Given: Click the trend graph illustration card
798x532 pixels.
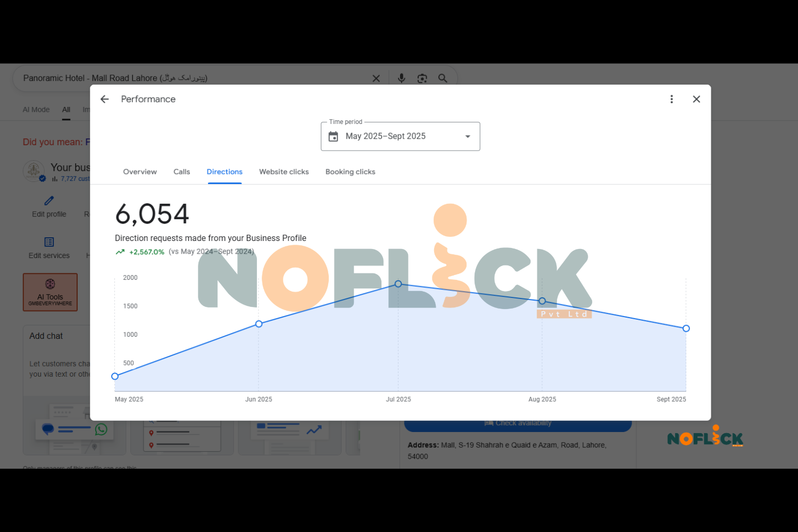Looking at the screenshot, I should [x=289, y=437].
